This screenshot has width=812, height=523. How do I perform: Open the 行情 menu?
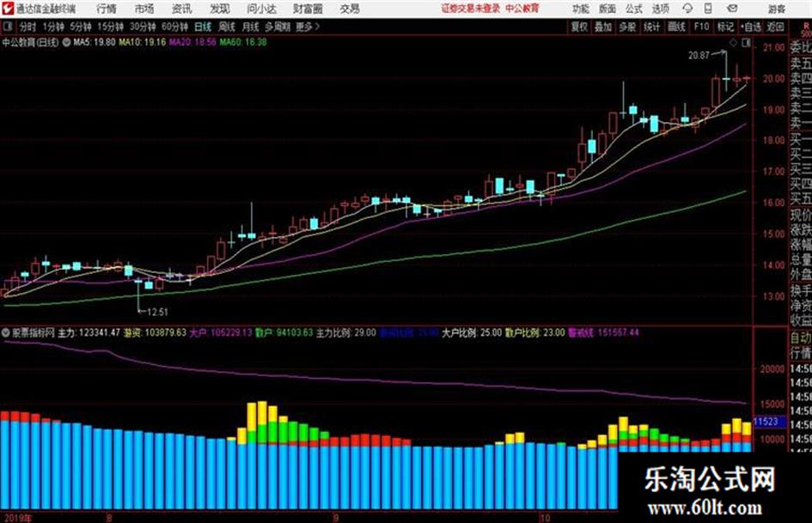[x=107, y=9]
